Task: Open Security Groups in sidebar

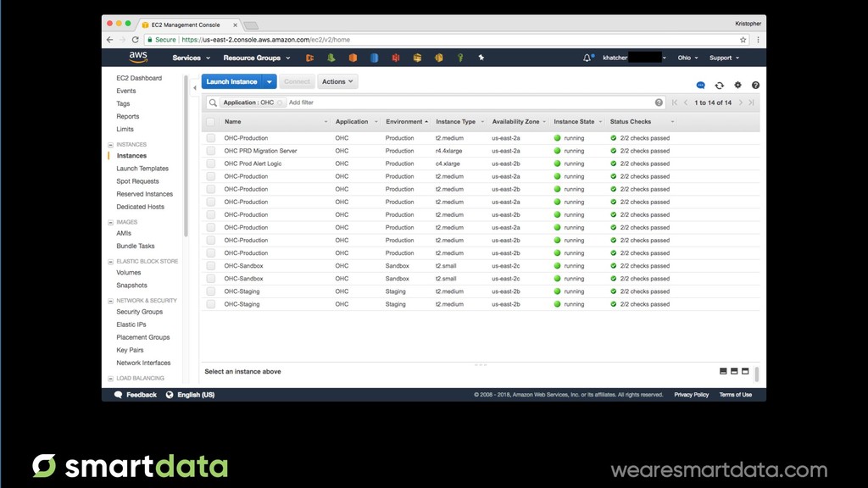Action: click(x=140, y=312)
